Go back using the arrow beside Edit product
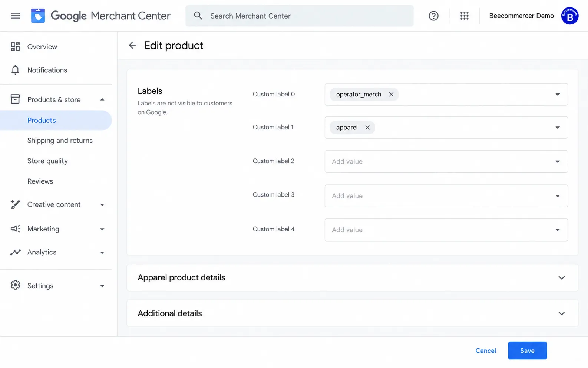This screenshot has height=368, width=588. click(x=132, y=45)
